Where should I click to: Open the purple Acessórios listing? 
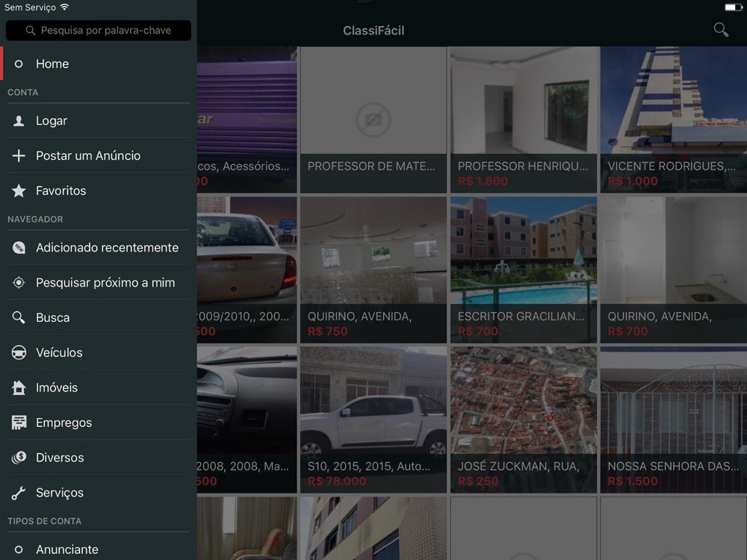(247, 119)
